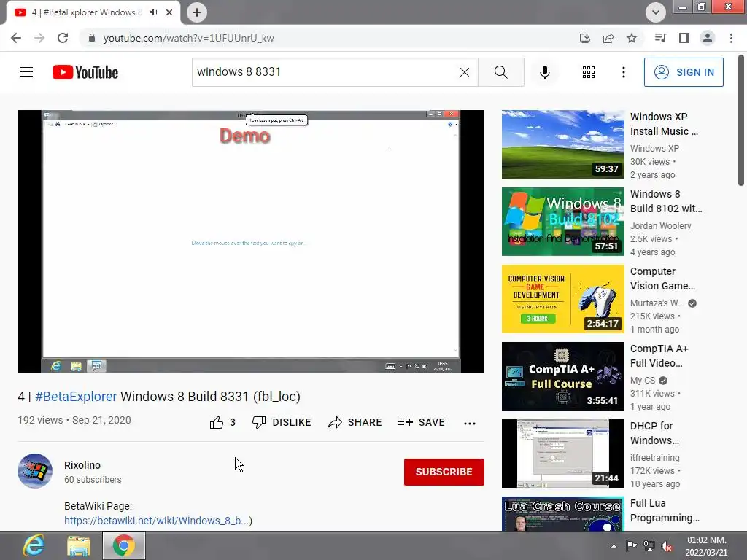Go to YouTube home via logo
747x560 pixels.
[85, 72]
